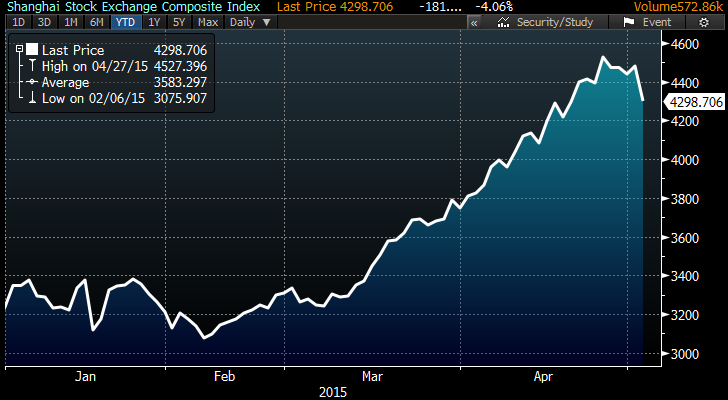This screenshot has height=400, width=728.
Task: Click legend value 4298.706
Action: [180, 50]
